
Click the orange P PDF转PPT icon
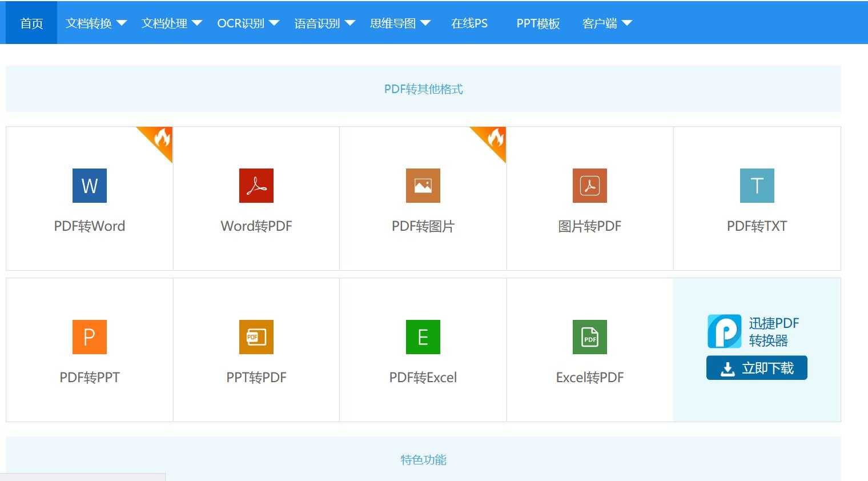tap(90, 337)
